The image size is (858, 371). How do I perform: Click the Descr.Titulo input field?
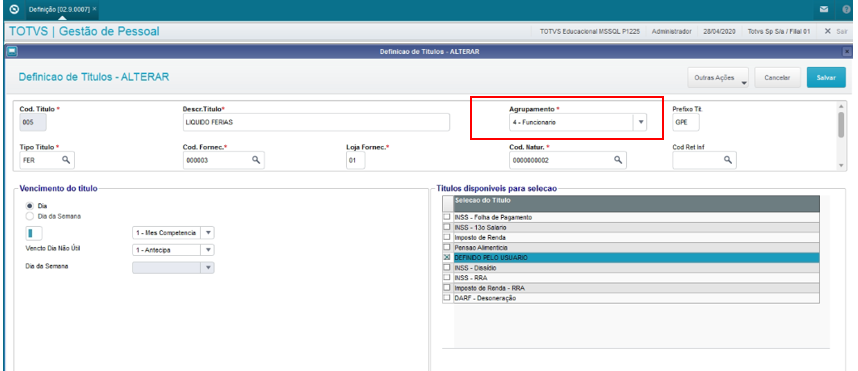pyautogui.click(x=316, y=123)
